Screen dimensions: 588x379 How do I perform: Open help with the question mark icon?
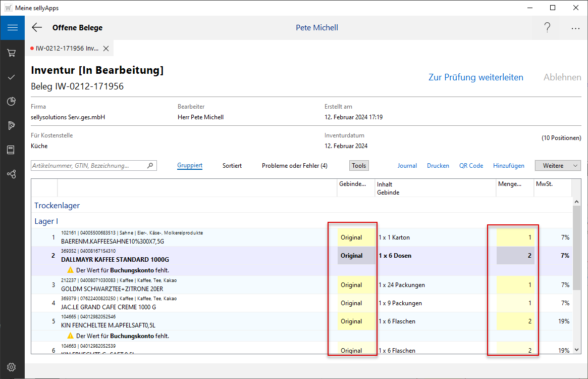pos(547,28)
